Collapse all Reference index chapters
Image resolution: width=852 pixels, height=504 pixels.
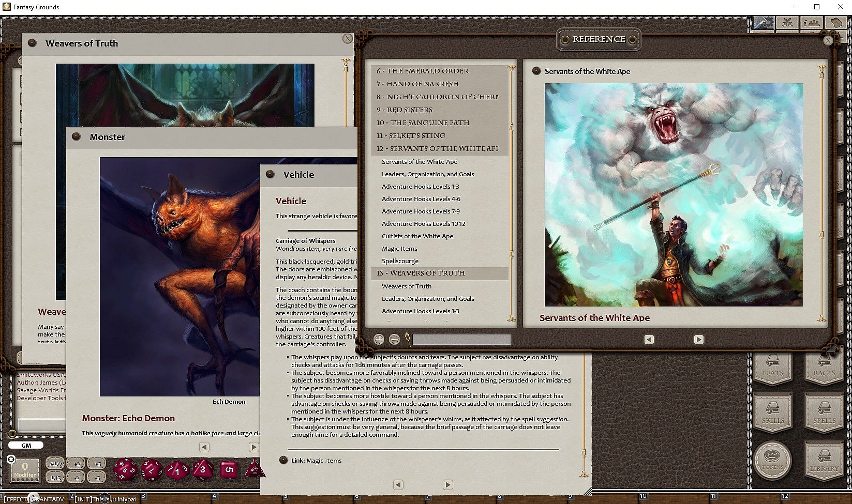(394, 340)
